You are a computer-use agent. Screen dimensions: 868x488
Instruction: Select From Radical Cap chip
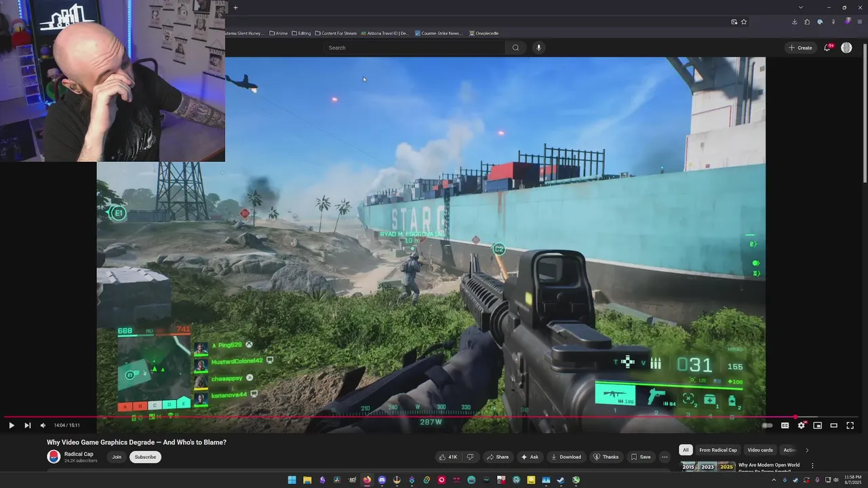[718, 450]
